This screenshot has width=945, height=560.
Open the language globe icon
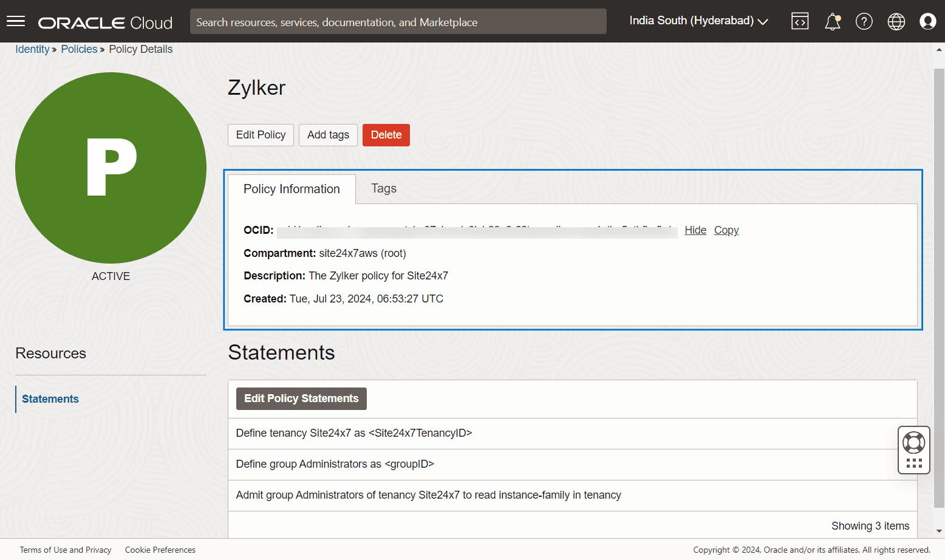[896, 22]
